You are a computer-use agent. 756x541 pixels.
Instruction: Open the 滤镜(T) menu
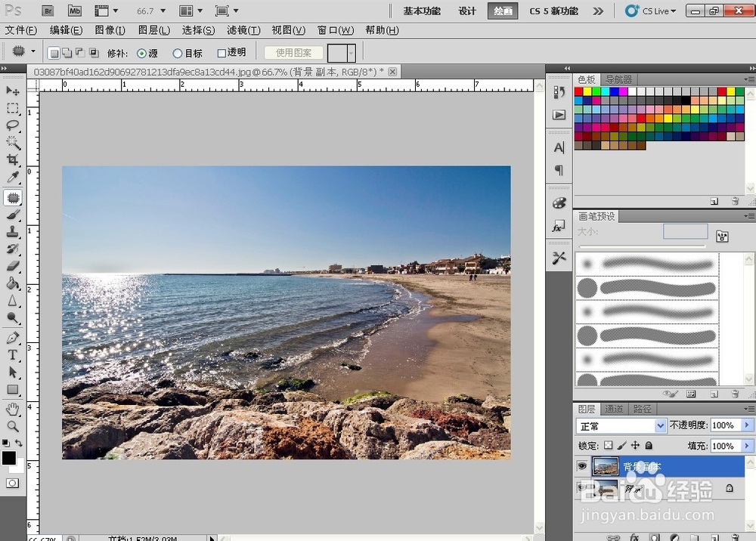pos(243,30)
